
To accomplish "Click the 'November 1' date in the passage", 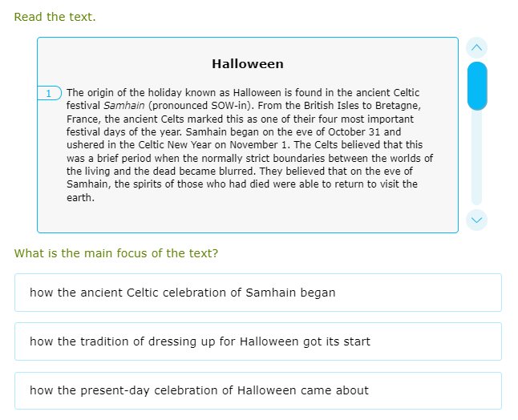I will pyautogui.click(x=259, y=145).
